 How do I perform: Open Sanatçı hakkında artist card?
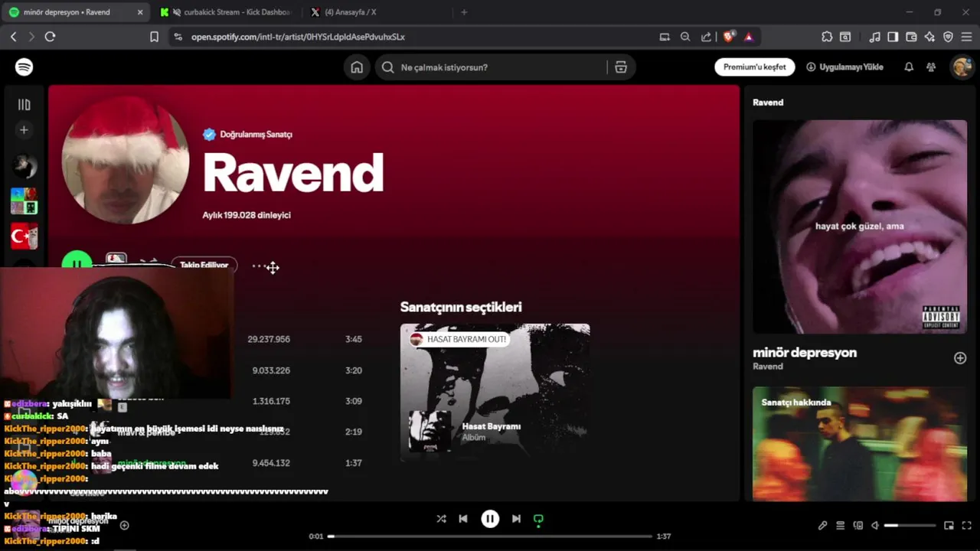(860, 444)
